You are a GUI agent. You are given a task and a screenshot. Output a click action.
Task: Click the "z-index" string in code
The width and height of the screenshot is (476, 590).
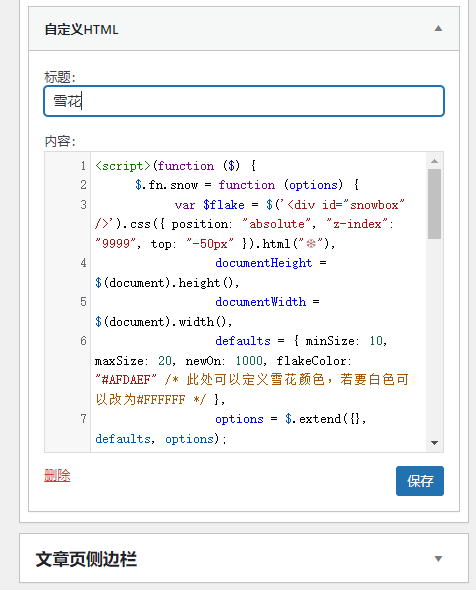(357, 224)
